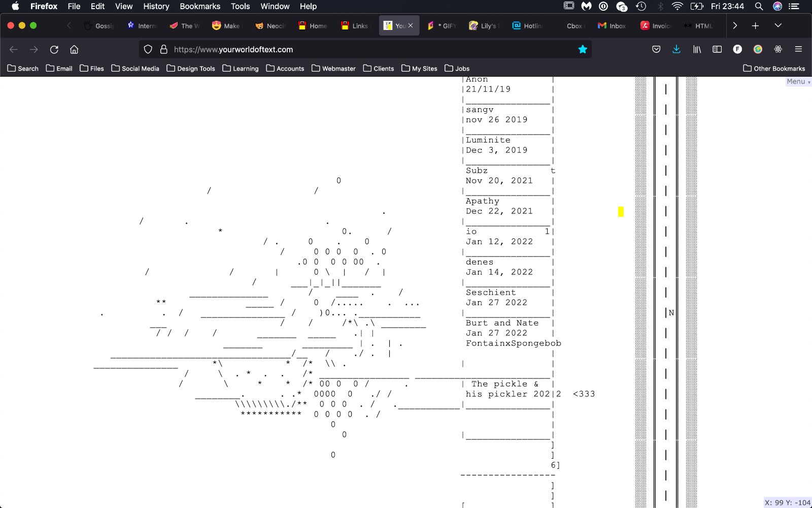The width and height of the screenshot is (812, 508).
Task: Open the File menu
Action: coord(74,6)
